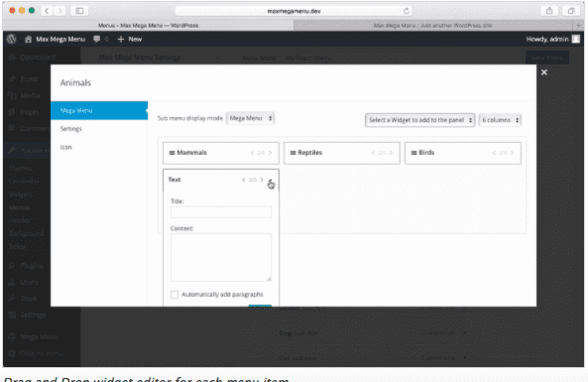Click the plus New item in admin bar
The width and height of the screenshot is (588, 382).
click(x=130, y=39)
